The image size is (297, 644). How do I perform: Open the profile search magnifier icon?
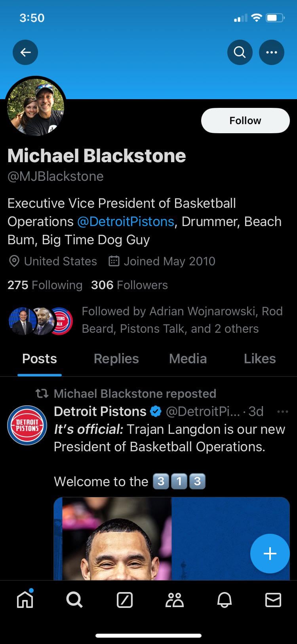click(x=240, y=52)
